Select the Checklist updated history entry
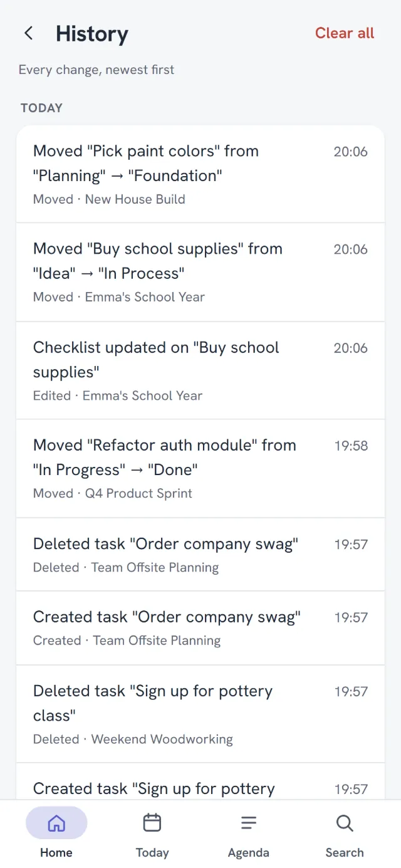 coord(200,371)
